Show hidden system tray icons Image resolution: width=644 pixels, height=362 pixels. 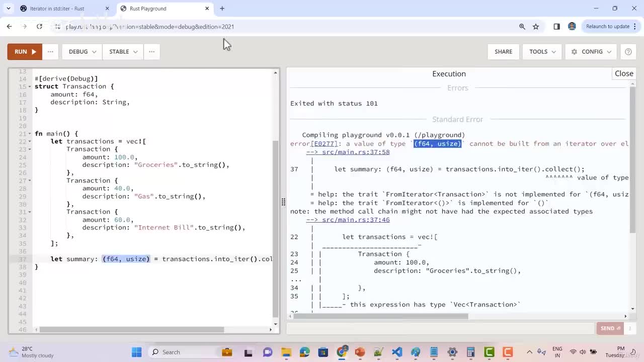click(x=530, y=352)
